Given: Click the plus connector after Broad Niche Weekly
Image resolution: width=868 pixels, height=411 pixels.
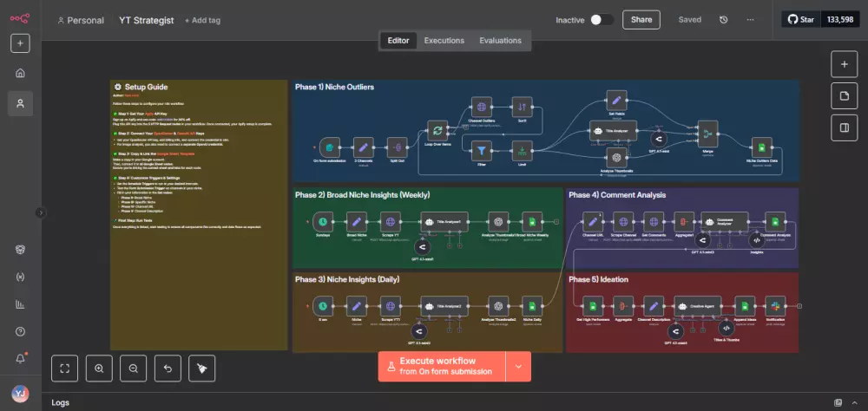Looking at the screenshot, I should [x=556, y=222].
